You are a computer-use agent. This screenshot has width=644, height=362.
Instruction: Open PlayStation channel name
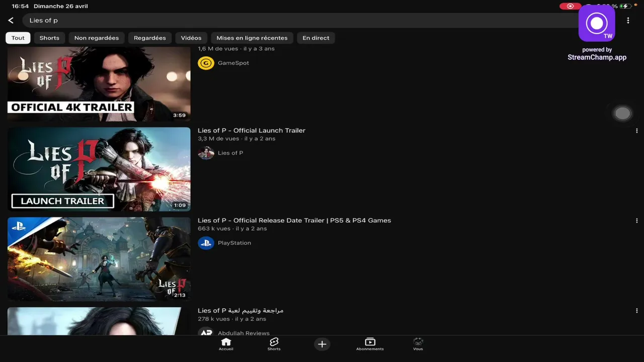pyautogui.click(x=234, y=243)
